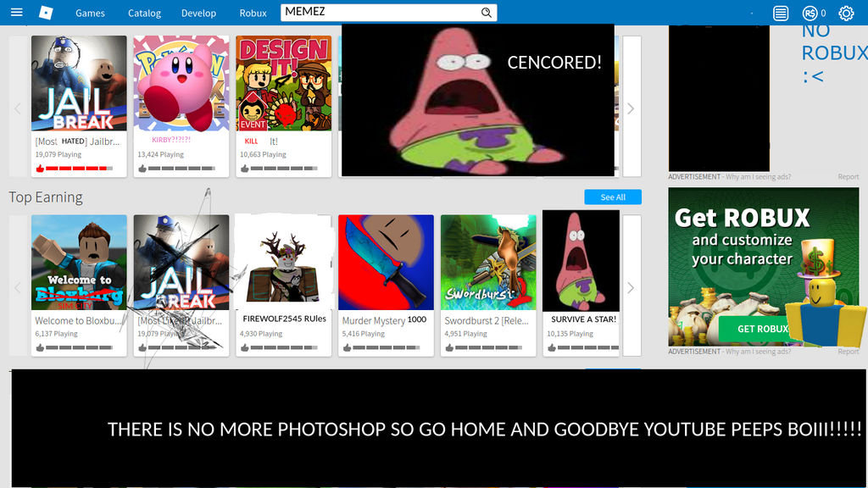Click the Top Earning section heading
Image resolution: width=868 pixels, height=488 pixels.
tap(46, 197)
